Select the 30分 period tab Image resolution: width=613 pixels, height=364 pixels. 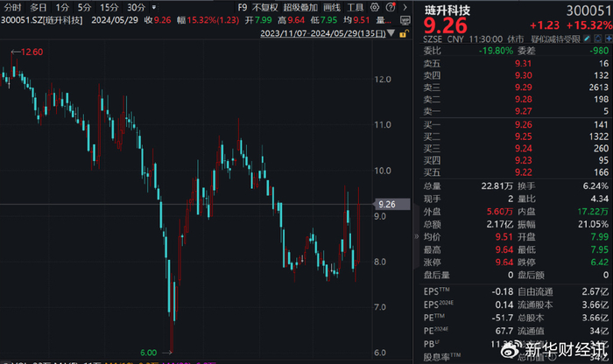click(x=136, y=7)
